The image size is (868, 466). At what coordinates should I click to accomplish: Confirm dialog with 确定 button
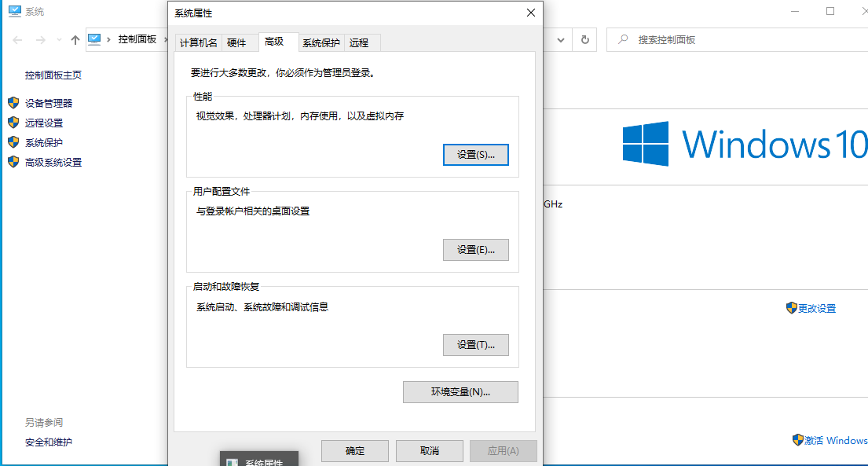355,451
